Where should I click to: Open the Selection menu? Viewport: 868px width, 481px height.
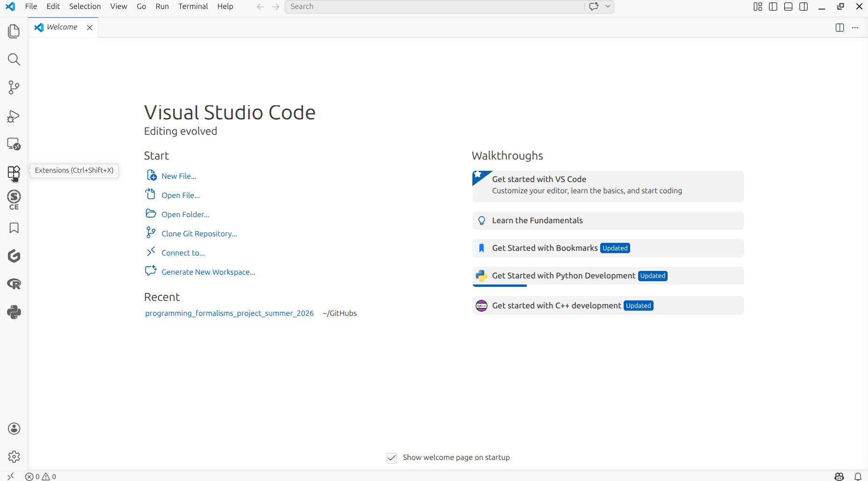click(85, 7)
